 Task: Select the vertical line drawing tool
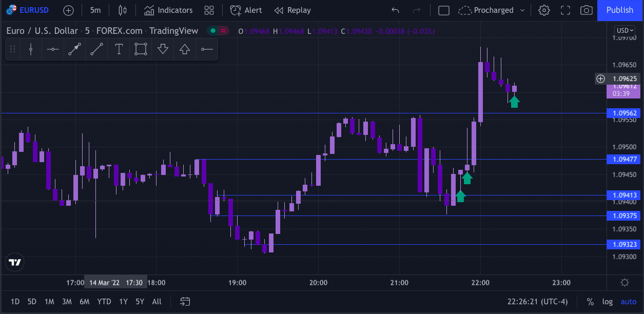(31, 49)
